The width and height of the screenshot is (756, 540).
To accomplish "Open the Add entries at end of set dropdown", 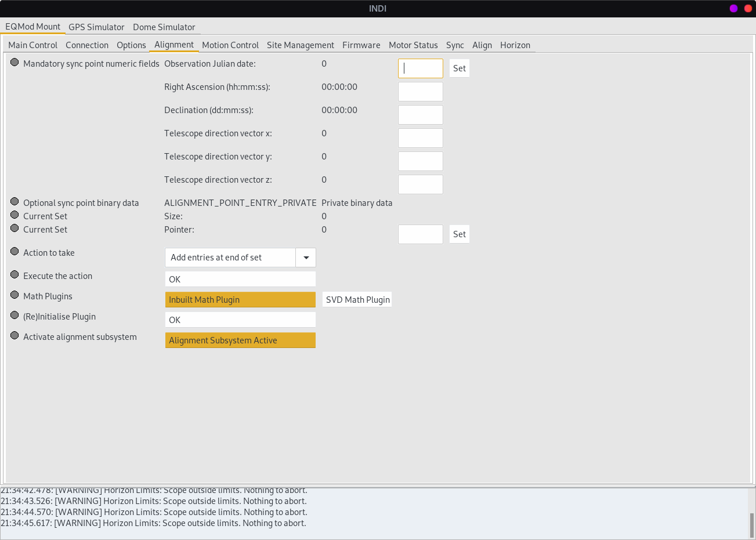I will point(240,258).
